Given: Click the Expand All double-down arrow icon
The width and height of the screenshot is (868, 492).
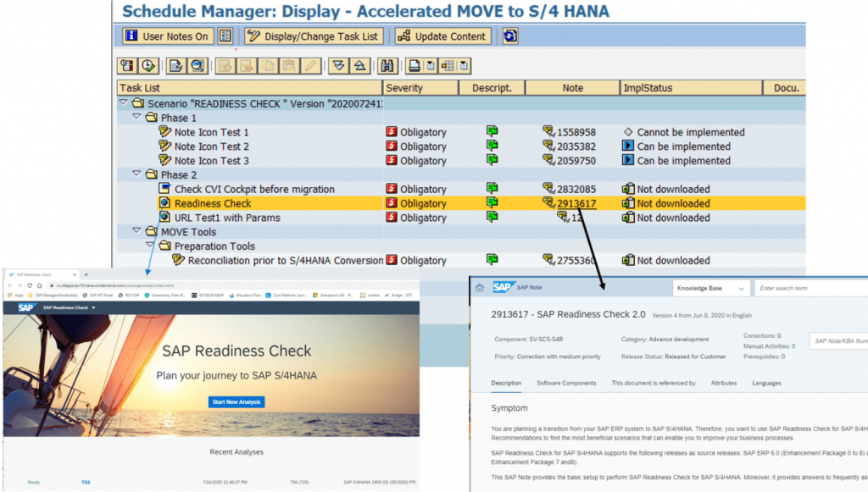Looking at the screenshot, I should (338, 66).
